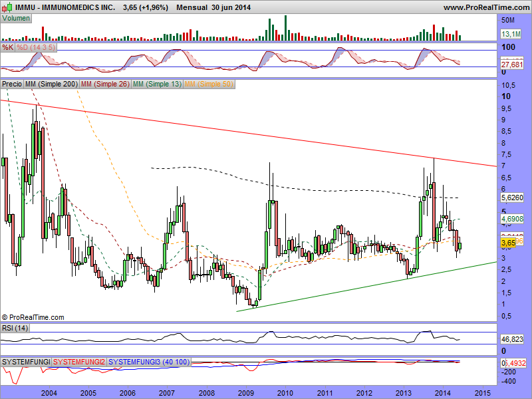The width and height of the screenshot is (532, 399).
Task: Click the Mensual timeframe label
Action: (192, 7)
